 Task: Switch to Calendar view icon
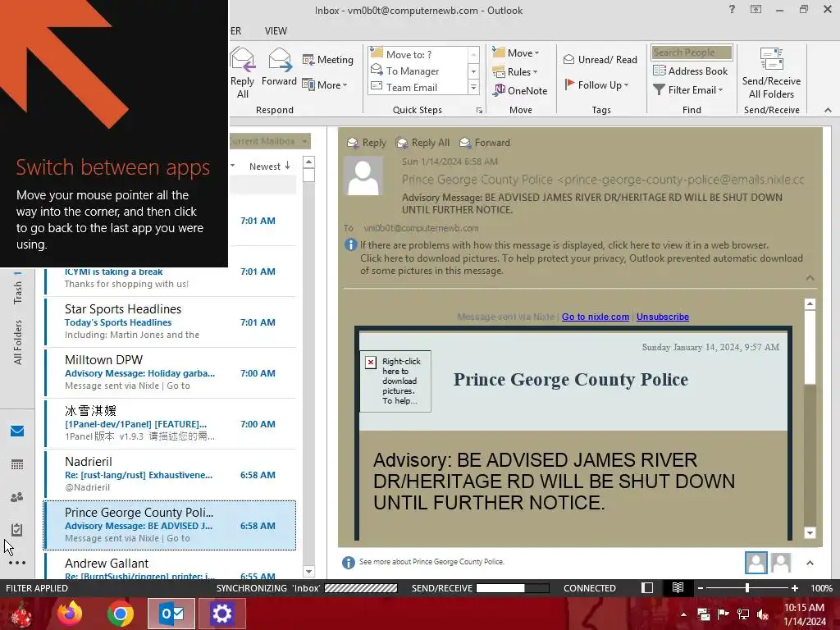[17, 464]
